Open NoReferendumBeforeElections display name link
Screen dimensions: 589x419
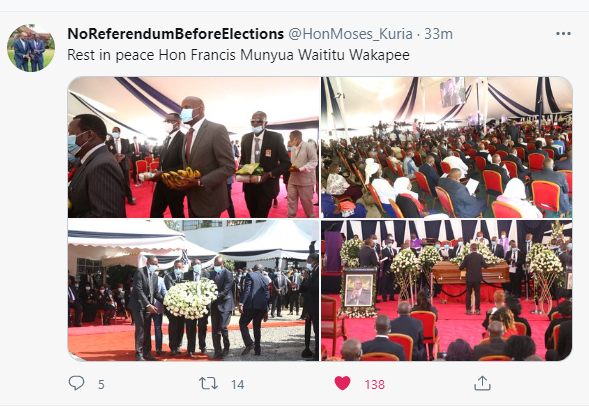click(175, 34)
